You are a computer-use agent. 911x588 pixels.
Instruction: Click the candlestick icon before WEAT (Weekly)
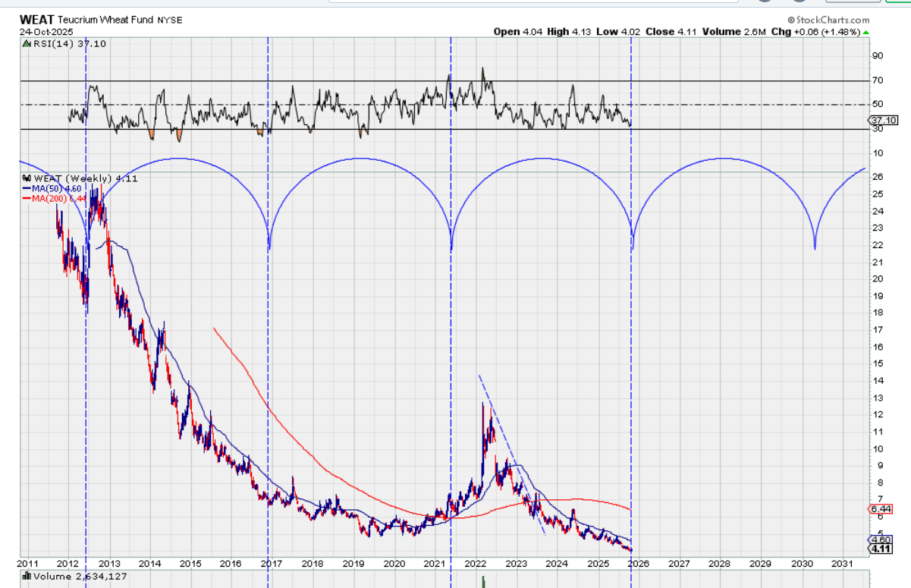(x=27, y=178)
